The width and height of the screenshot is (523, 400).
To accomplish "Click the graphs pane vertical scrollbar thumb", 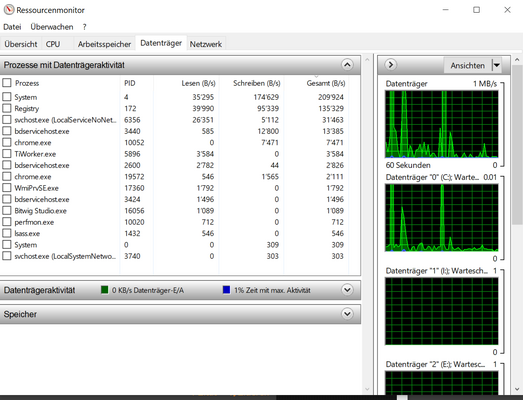I will pyautogui.click(x=517, y=145).
